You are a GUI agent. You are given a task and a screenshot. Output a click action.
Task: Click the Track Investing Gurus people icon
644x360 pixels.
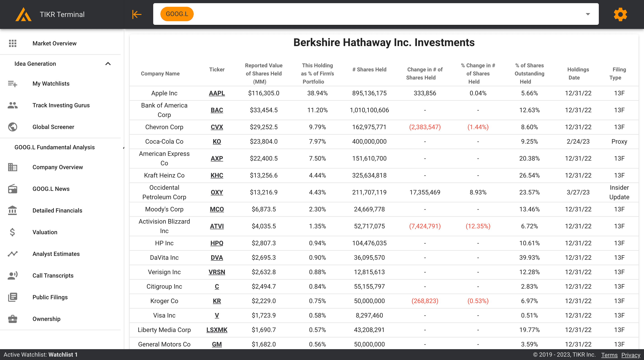pos(12,105)
